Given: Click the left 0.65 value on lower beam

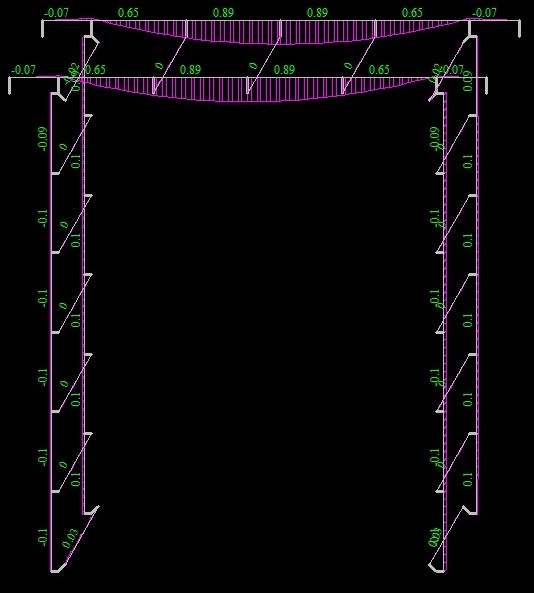Looking at the screenshot, I should (x=95, y=70).
